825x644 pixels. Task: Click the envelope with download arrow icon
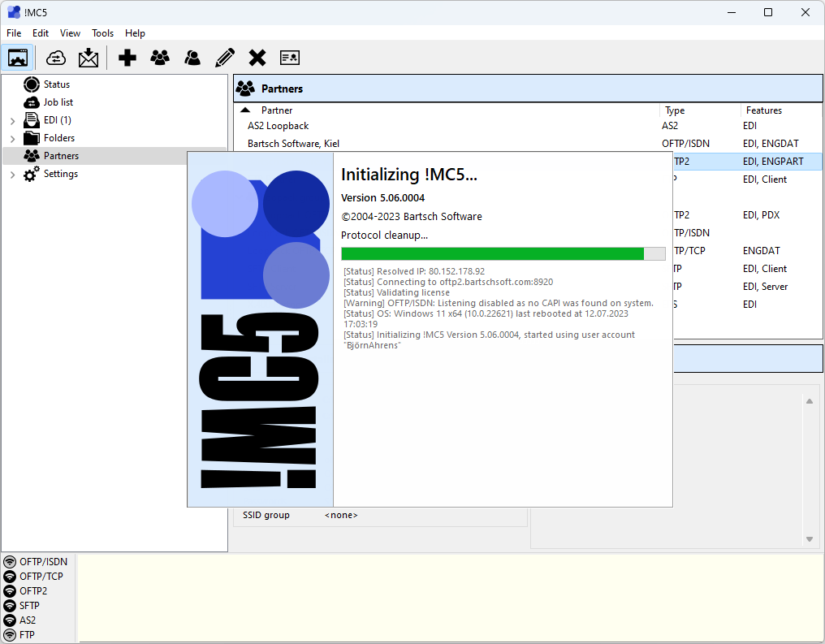[x=89, y=58]
